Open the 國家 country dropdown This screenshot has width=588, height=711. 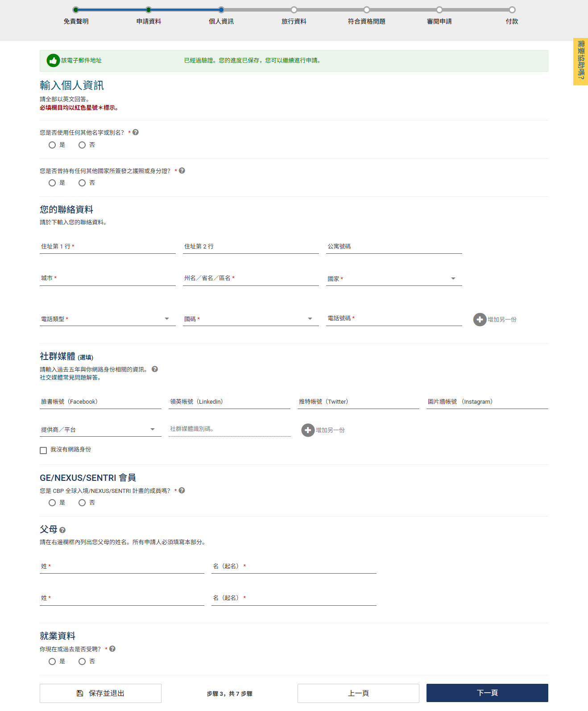pyautogui.click(x=393, y=279)
